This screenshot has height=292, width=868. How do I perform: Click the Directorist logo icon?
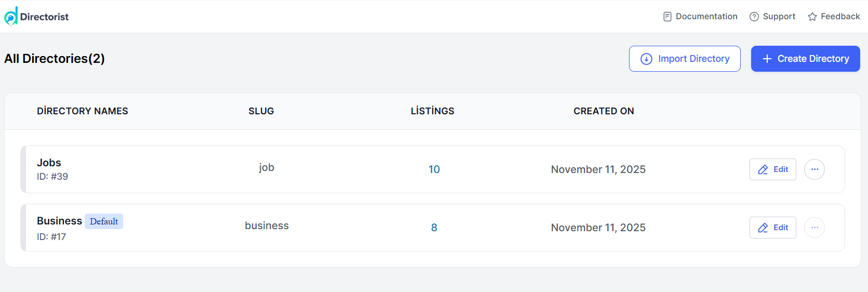click(11, 16)
